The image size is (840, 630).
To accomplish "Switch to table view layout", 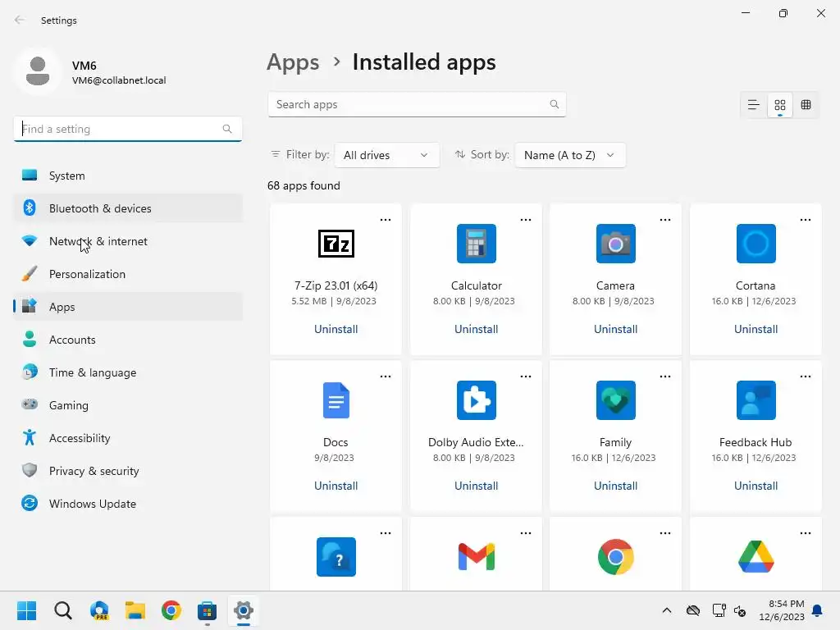I will click(x=806, y=105).
